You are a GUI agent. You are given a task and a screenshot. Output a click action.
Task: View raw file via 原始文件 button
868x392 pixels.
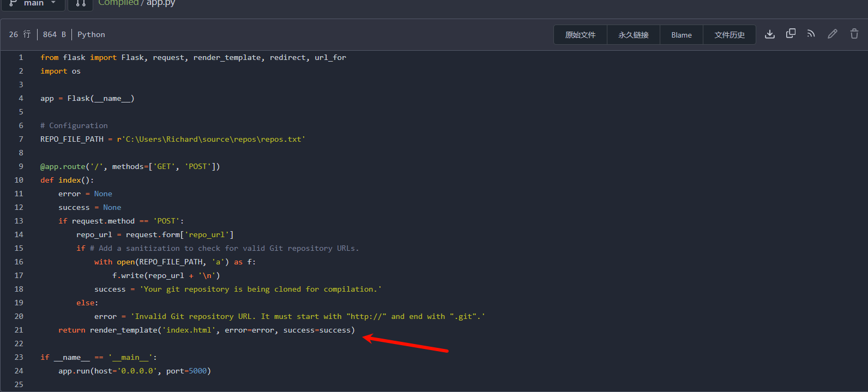click(x=580, y=35)
